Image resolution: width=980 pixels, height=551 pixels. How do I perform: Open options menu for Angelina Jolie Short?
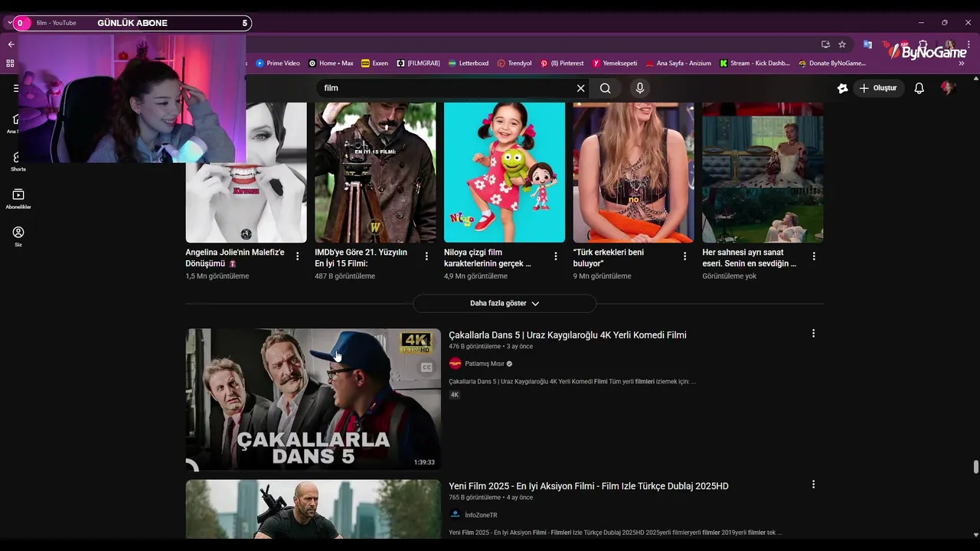point(298,256)
